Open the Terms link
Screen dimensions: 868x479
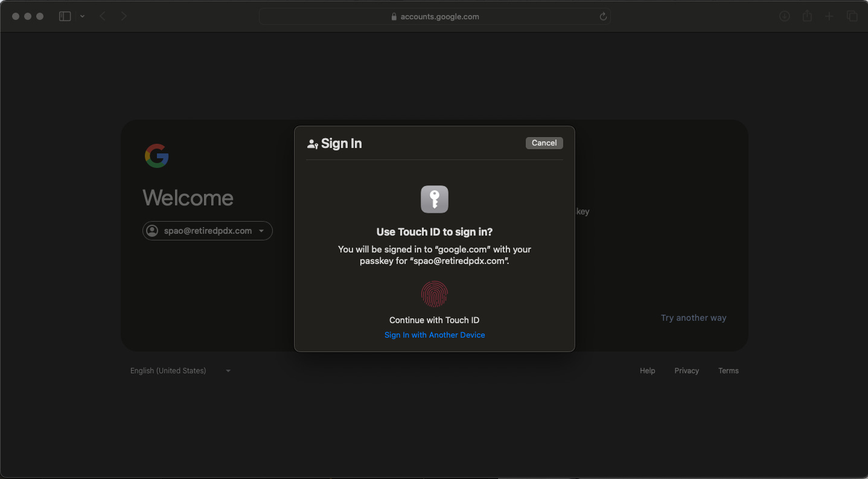tap(728, 371)
